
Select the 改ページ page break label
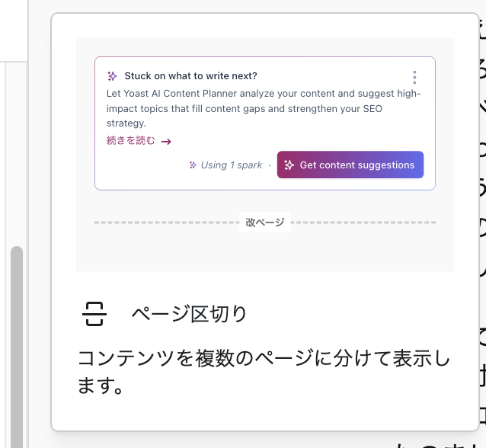pos(265,222)
